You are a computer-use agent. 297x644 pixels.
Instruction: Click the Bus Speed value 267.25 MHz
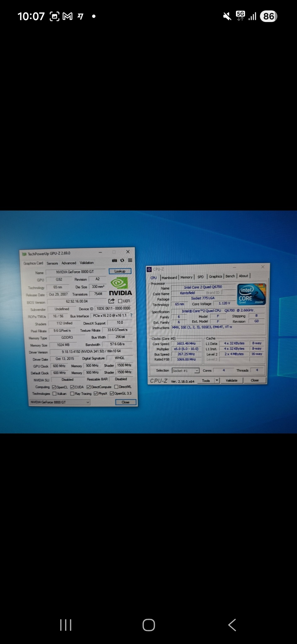(x=186, y=354)
